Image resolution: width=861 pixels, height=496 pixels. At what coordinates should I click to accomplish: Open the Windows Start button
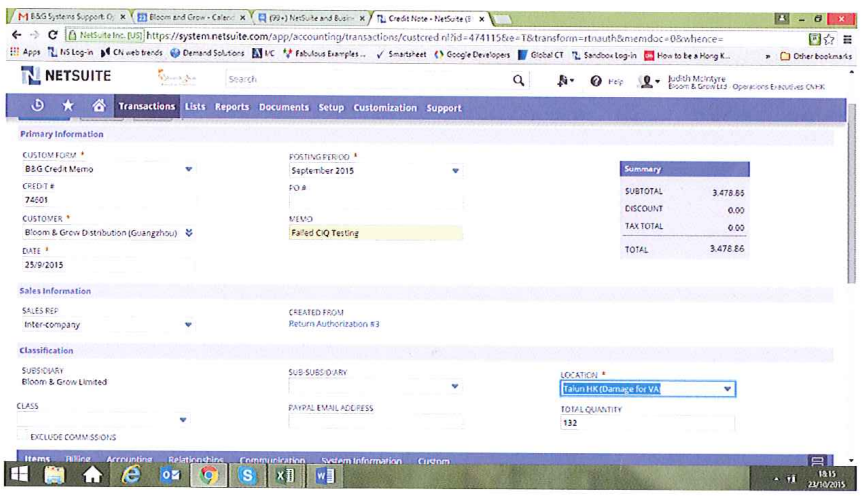[x=20, y=475]
